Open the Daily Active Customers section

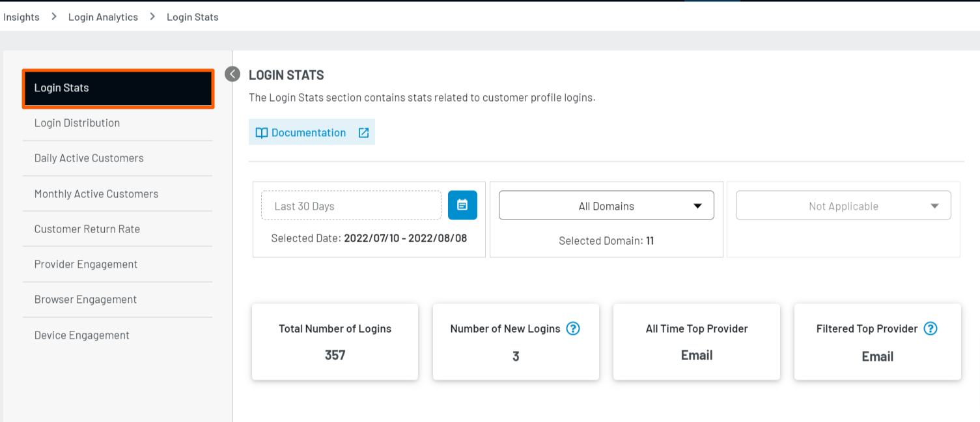point(89,158)
